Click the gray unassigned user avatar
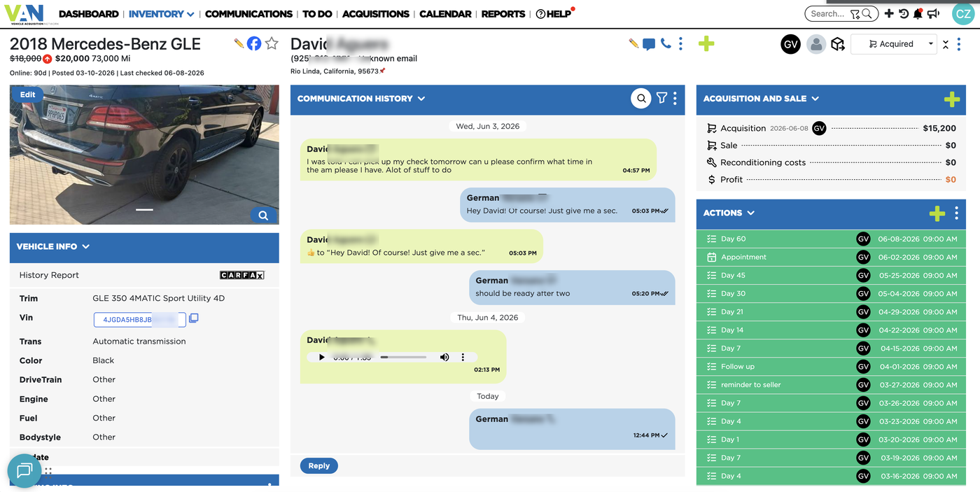This screenshot has height=492, width=980. (x=815, y=44)
